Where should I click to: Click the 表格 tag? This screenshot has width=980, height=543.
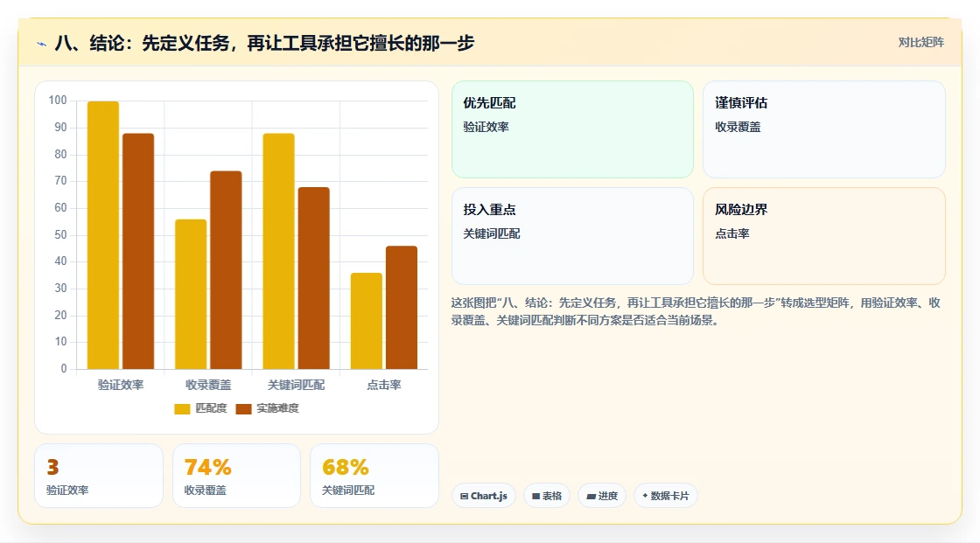547,496
